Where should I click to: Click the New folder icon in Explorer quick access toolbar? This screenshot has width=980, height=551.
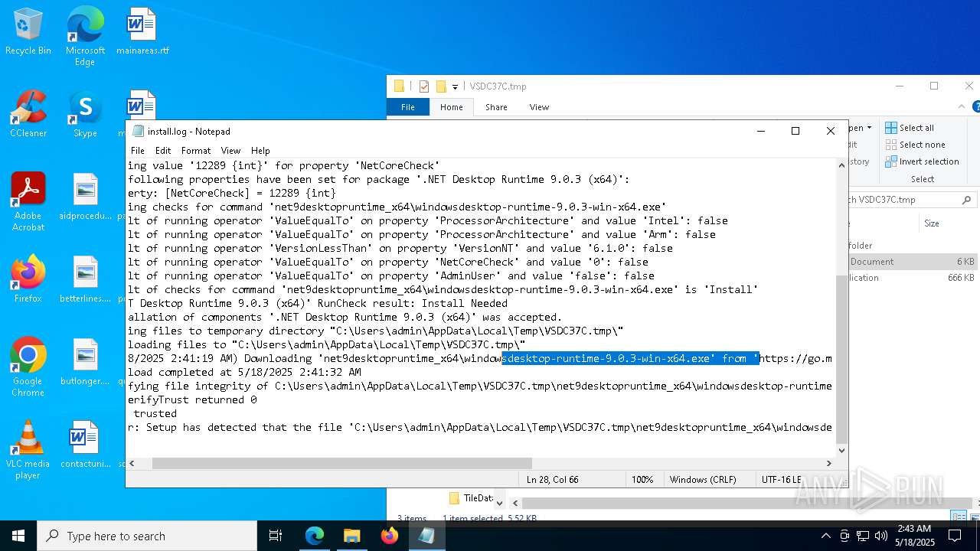[x=441, y=86]
